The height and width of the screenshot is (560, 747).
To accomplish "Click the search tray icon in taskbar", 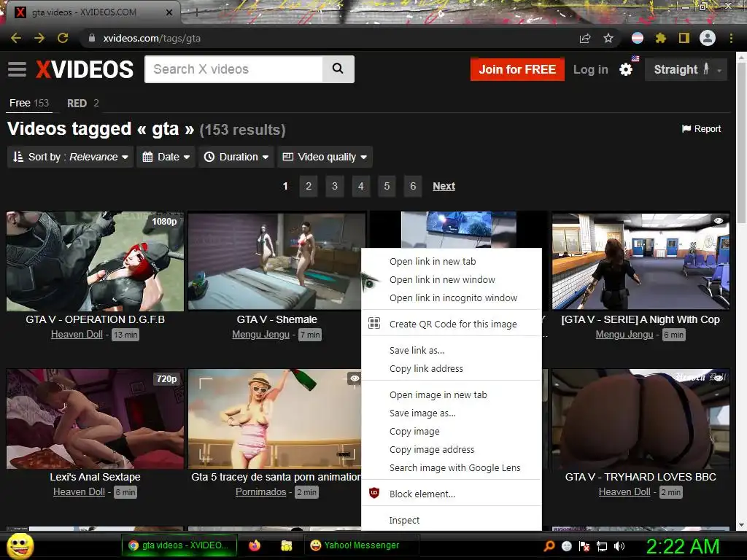I will pyautogui.click(x=549, y=545).
